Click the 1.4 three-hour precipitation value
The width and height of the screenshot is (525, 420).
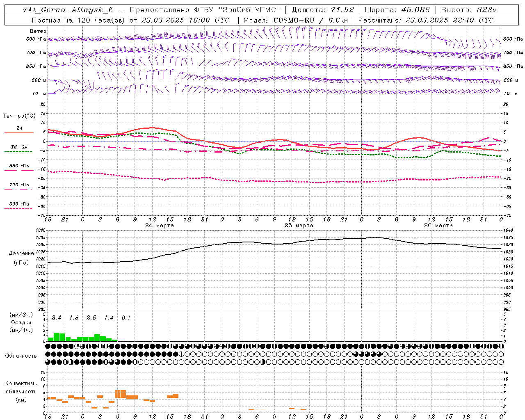click(x=109, y=318)
